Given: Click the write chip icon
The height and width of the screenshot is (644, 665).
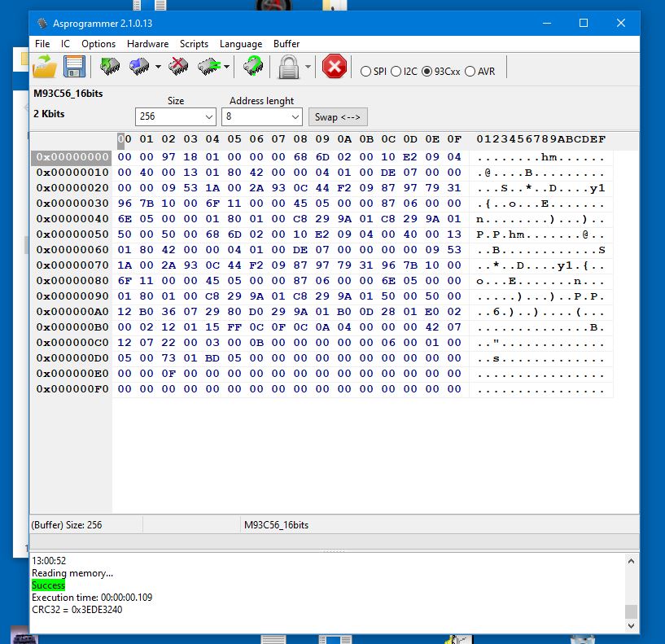Looking at the screenshot, I should (139, 67).
